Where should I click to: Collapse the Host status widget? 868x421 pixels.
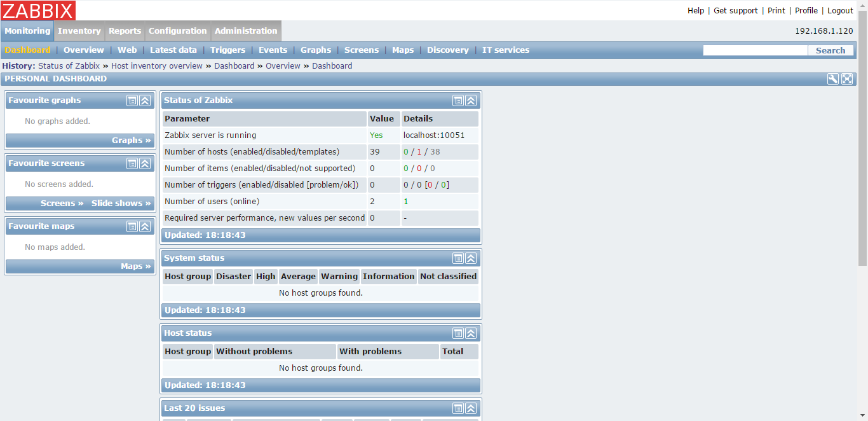(x=471, y=333)
